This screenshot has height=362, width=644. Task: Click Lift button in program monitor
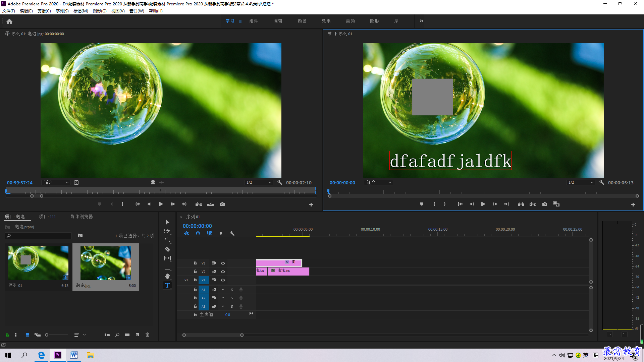tap(521, 204)
